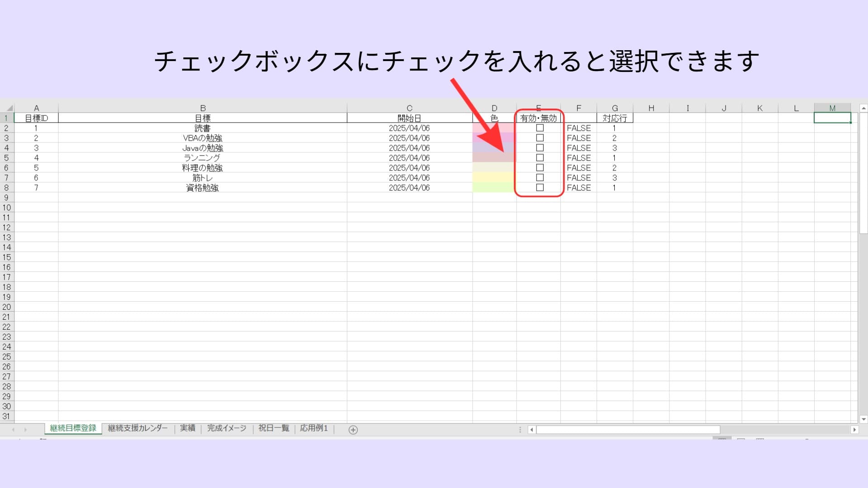This screenshot has width=868, height=488.
Task: Click the horizontal scrollbar thumb
Action: coord(628,430)
